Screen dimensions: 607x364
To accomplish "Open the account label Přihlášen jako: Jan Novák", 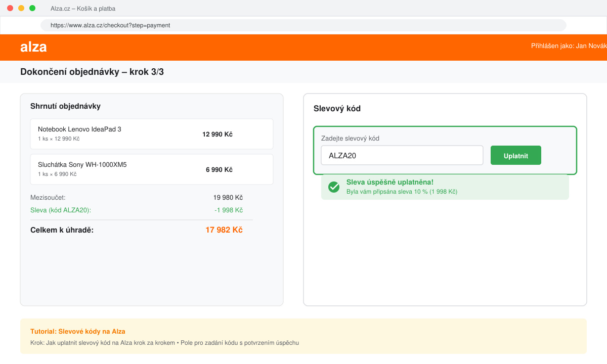I will [569, 45].
